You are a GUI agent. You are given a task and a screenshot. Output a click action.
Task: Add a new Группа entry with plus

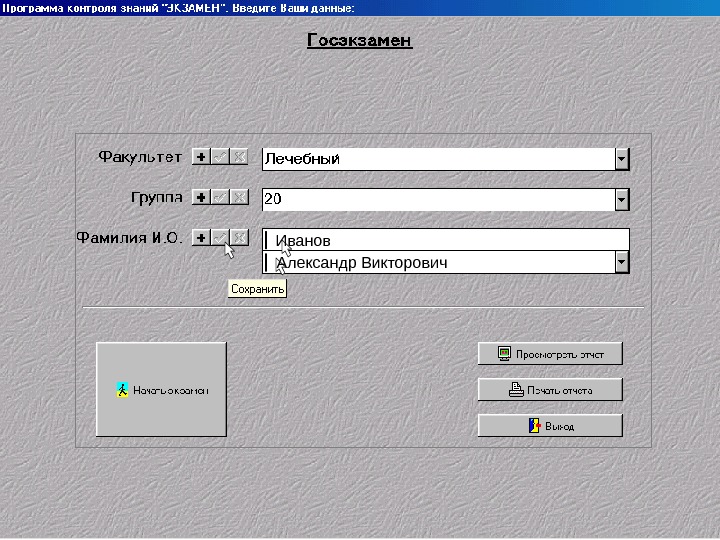click(x=201, y=197)
